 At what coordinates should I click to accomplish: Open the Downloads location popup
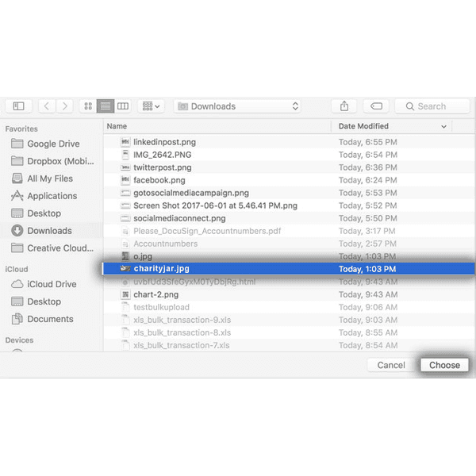(x=237, y=106)
